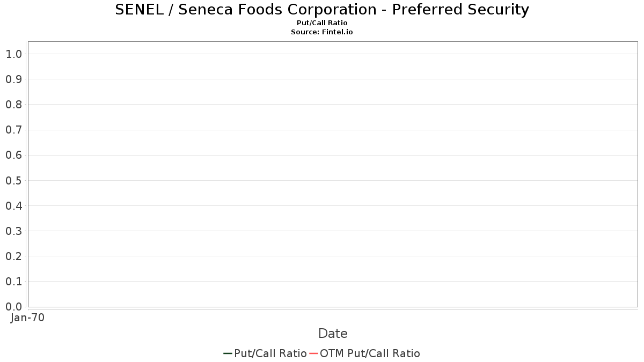This screenshot has height=362, width=644.
Task: Toggle the Put/Call Ratio legend series label
Action: click(x=270, y=353)
